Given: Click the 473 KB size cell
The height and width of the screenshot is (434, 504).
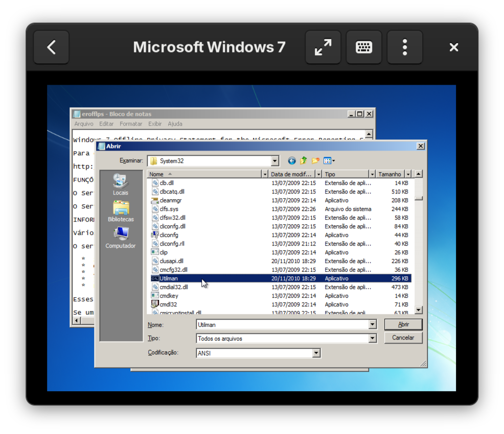Looking at the screenshot, I should point(400,287).
